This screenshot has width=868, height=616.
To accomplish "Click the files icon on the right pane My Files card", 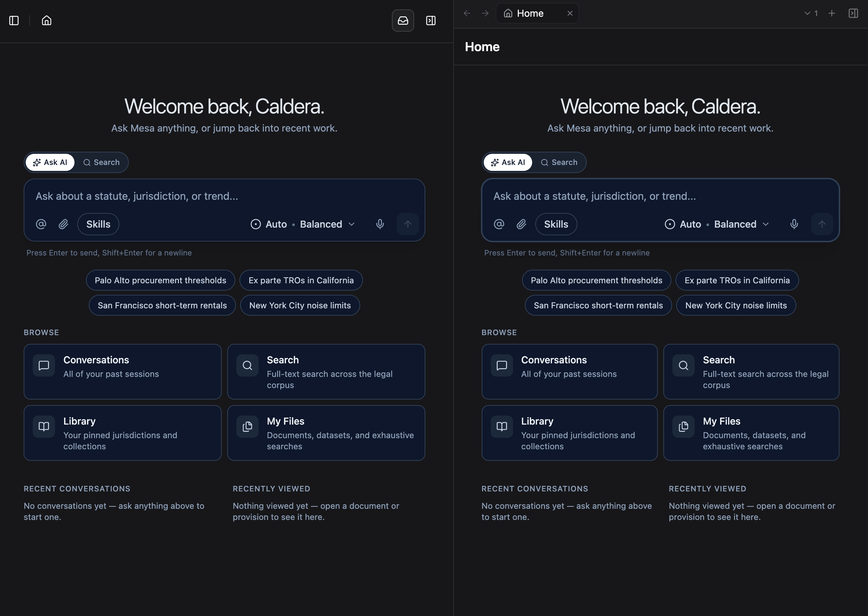I will [684, 427].
